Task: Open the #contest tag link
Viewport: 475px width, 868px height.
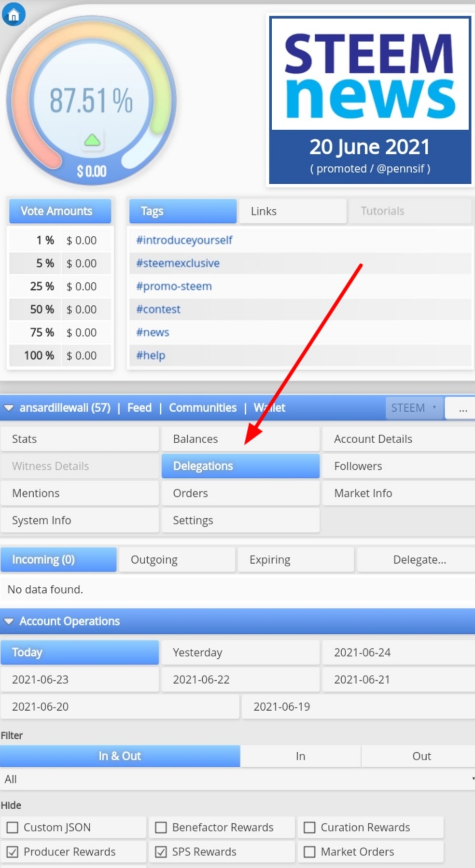Action: point(158,309)
